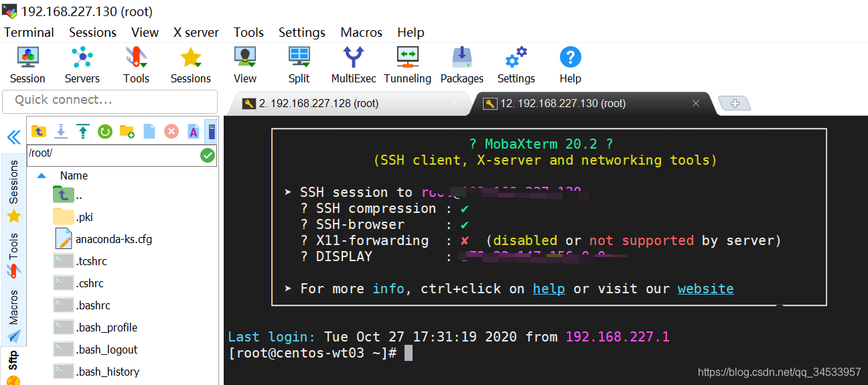
Task: Click the red delete icon in SFTP toolbar
Action: 171,131
